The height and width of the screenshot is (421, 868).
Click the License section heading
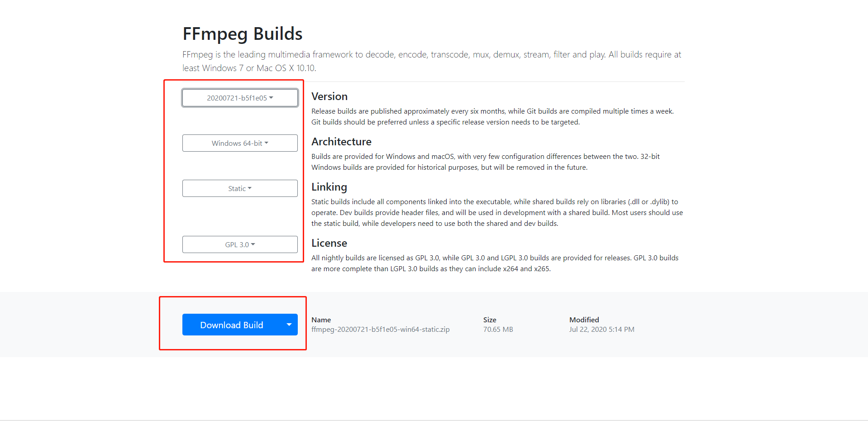[329, 243]
